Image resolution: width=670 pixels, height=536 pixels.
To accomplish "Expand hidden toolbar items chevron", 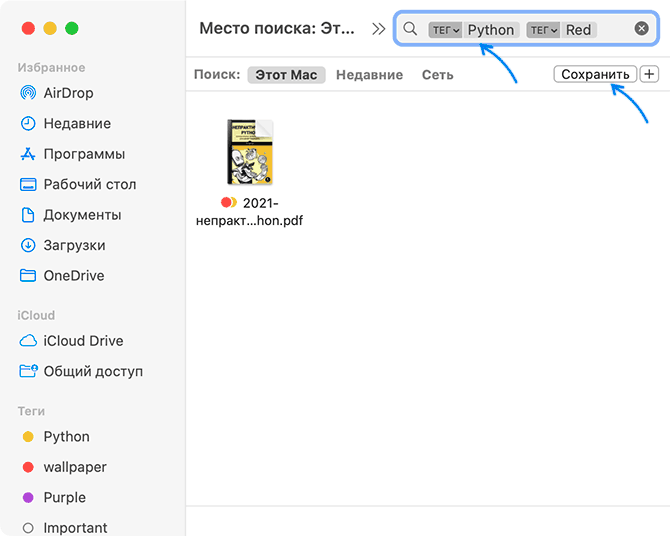I will tap(378, 29).
